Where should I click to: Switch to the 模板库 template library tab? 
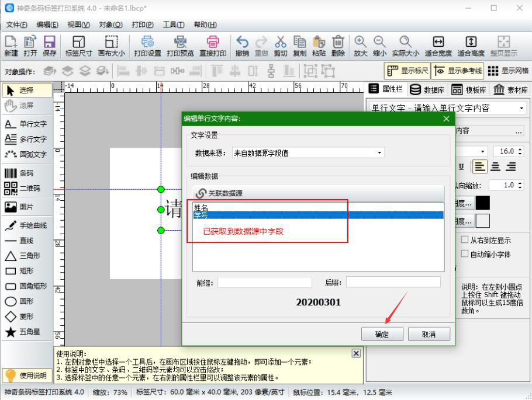click(475, 89)
